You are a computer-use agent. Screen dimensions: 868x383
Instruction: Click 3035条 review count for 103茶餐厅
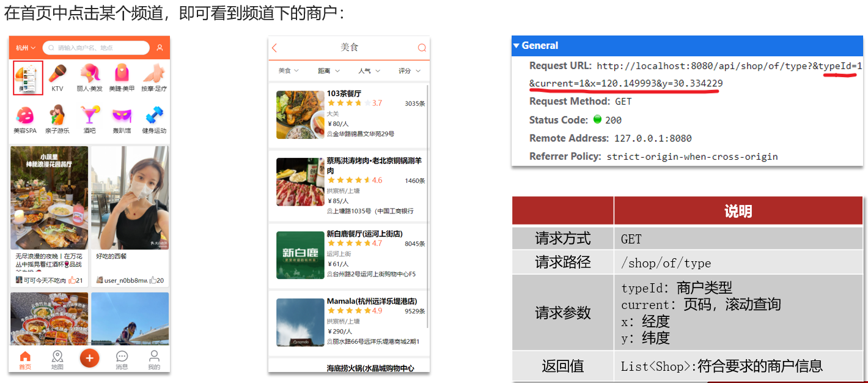pyautogui.click(x=414, y=103)
